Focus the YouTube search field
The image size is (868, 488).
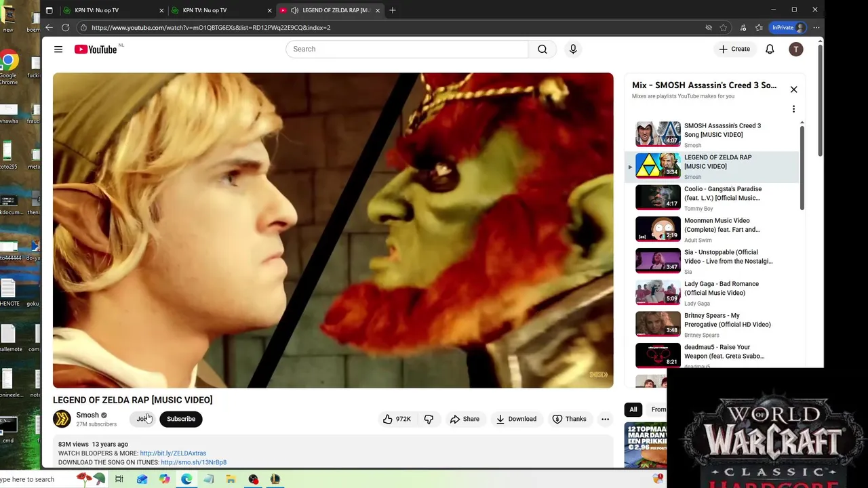point(407,49)
